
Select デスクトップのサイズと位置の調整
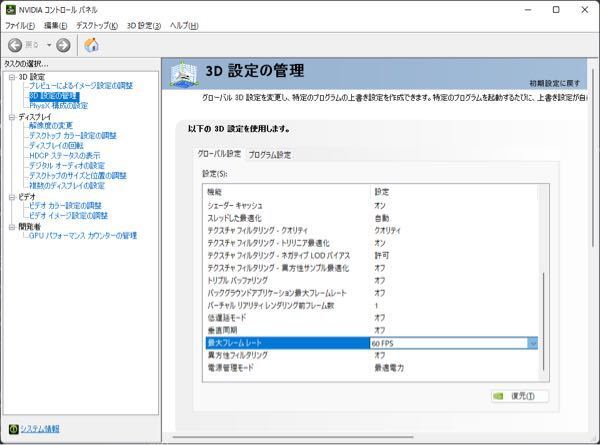(78, 175)
